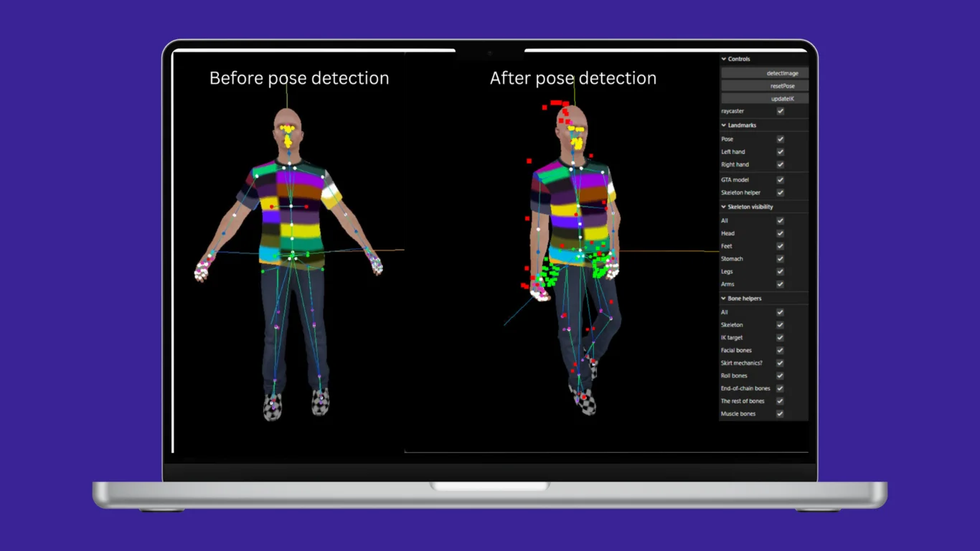Uncheck the Pose landmarks checkbox
Image resolution: width=980 pixels, height=551 pixels.
780,138
